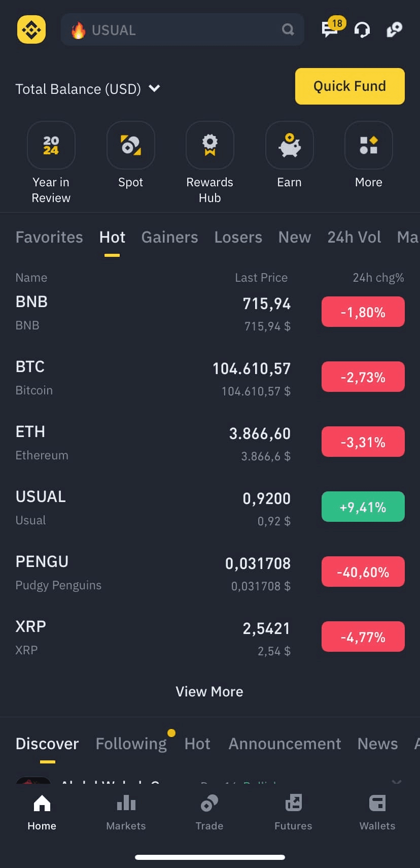
Task: Tap the Binance logo icon
Action: click(31, 29)
